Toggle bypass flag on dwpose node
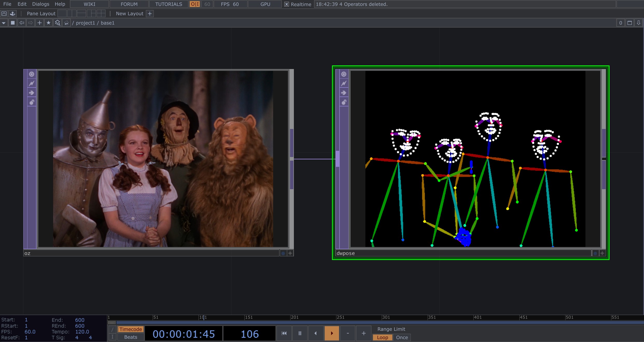Image resolution: width=644 pixels, height=342 pixels. point(344,93)
